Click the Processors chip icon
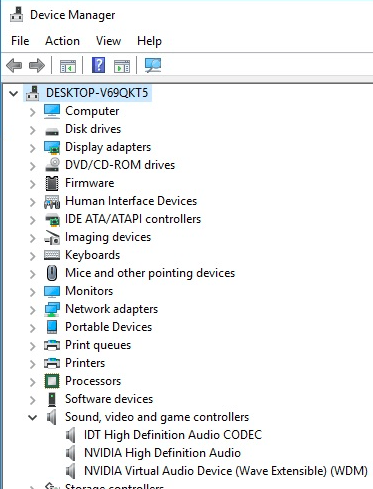This screenshot has width=373, height=489. [52, 381]
